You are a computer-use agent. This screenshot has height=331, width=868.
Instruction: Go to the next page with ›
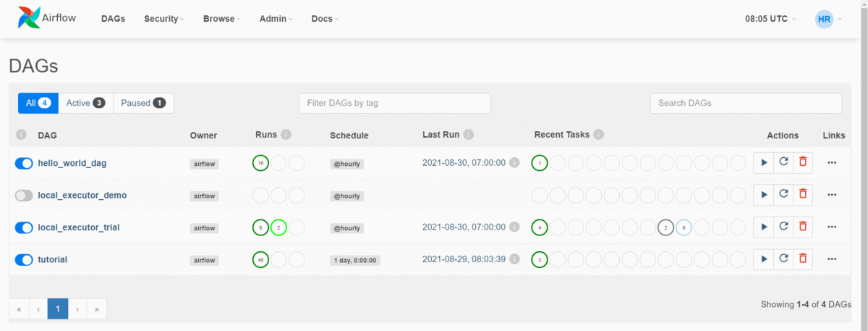(x=77, y=309)
